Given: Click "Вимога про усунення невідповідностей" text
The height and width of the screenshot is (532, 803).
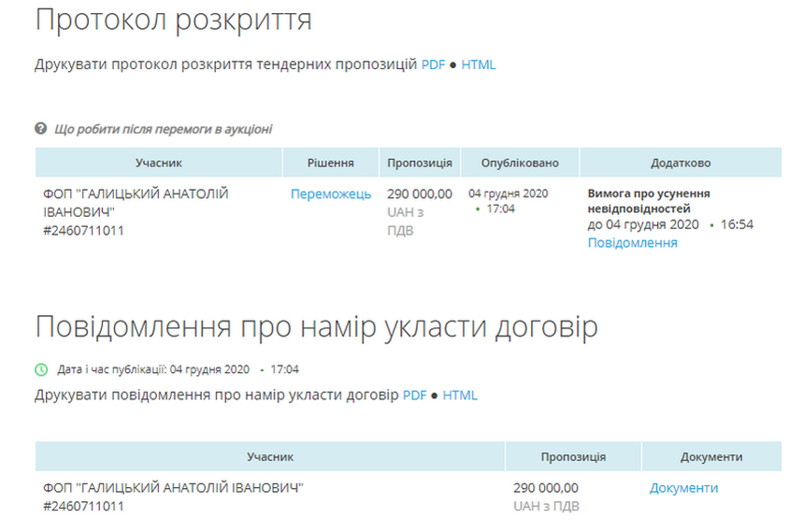Looking at the screenshot, I should [x=648, y=201].
